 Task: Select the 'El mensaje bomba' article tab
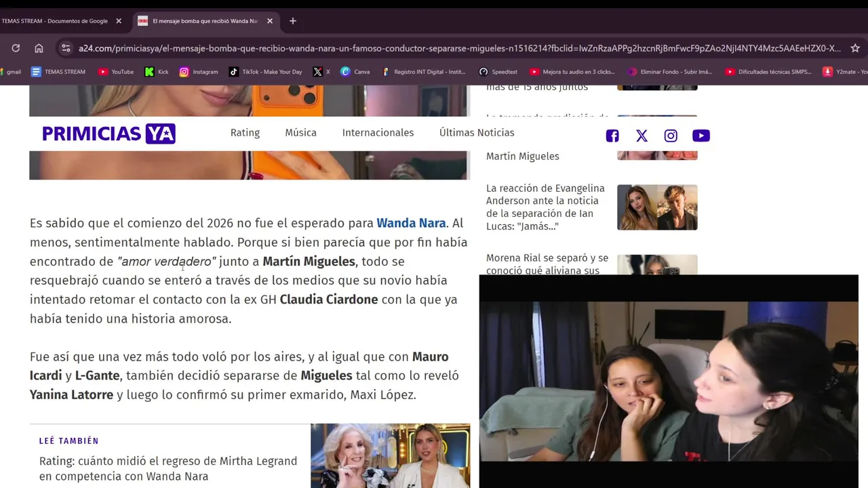click(x=205, y=21)
